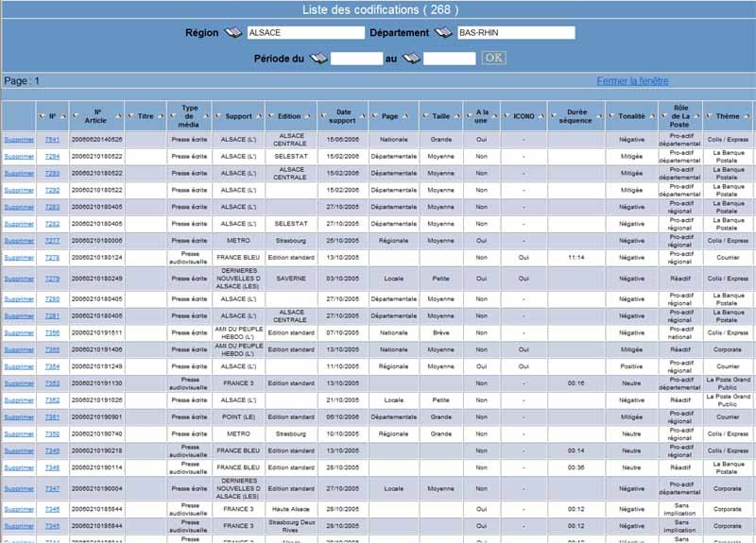Image resolution: width=756 pixels, height=543 pixels.
Task: Sort N° column descending with down arrow
Action: [x=42, y=116]
